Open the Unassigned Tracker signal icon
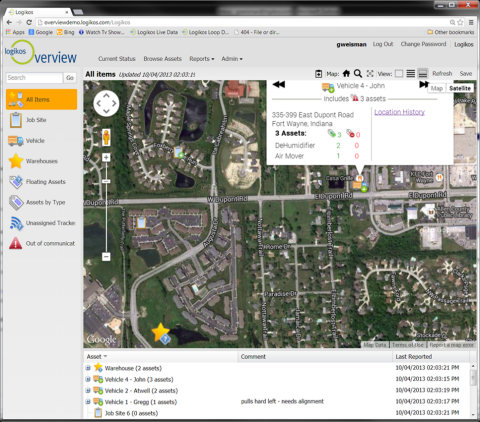480x422 pixels. pos(16,223)
